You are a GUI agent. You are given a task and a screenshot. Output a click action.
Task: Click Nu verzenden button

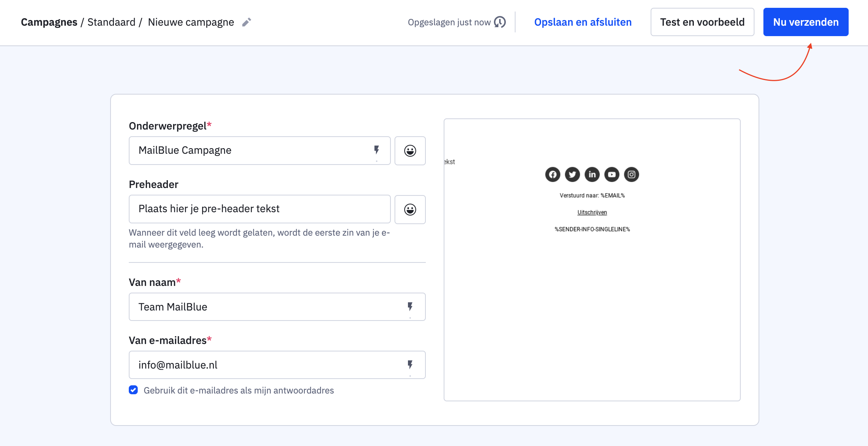click(806, 22)
